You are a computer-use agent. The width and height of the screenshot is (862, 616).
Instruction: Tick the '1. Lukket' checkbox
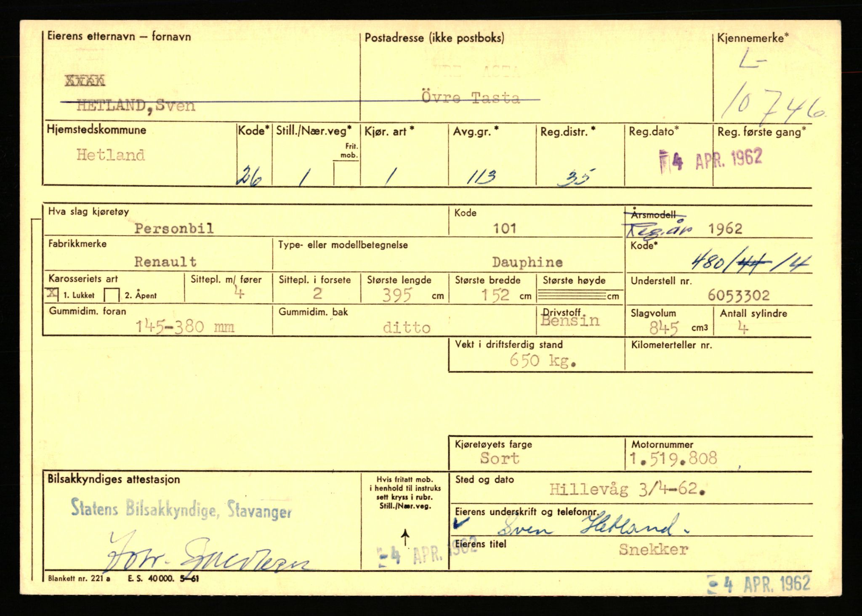pos(52,294)
